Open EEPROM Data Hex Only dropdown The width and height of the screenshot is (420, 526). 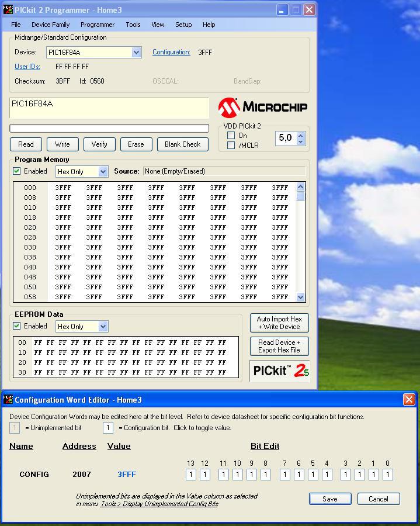(103, 326)
